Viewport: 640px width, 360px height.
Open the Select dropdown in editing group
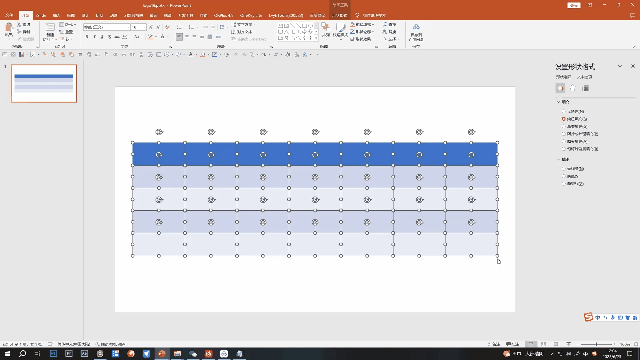point(391,39)
